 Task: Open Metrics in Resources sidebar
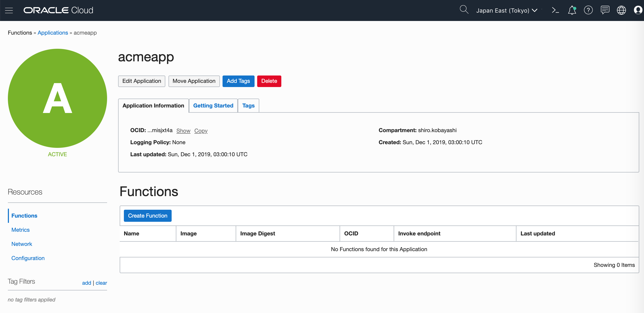20,230
